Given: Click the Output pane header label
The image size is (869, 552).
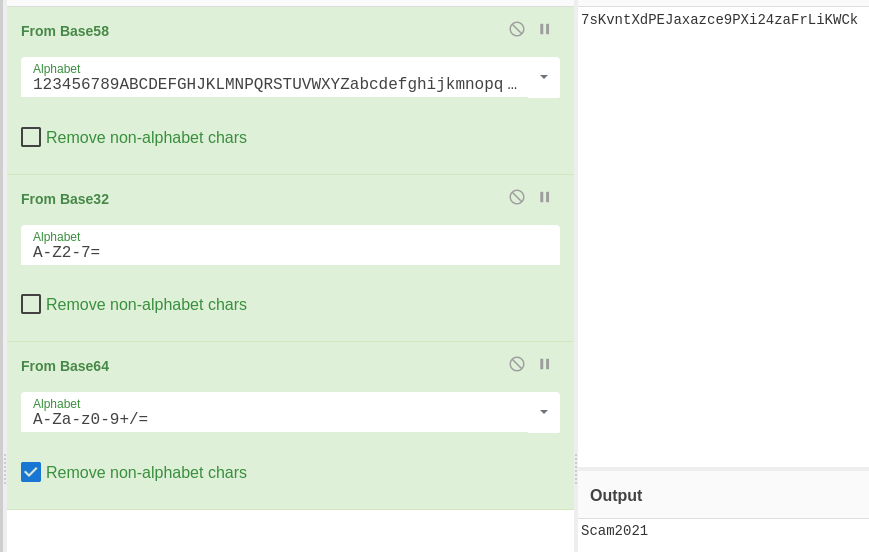Looking at the screenshot, I should pyautogui.click(x=616, y=496).
